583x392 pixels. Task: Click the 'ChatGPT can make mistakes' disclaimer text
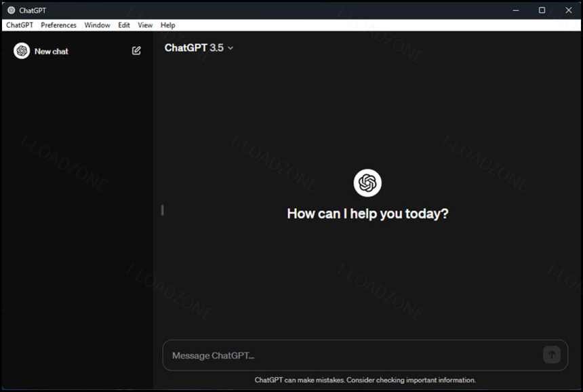(365, 380)
